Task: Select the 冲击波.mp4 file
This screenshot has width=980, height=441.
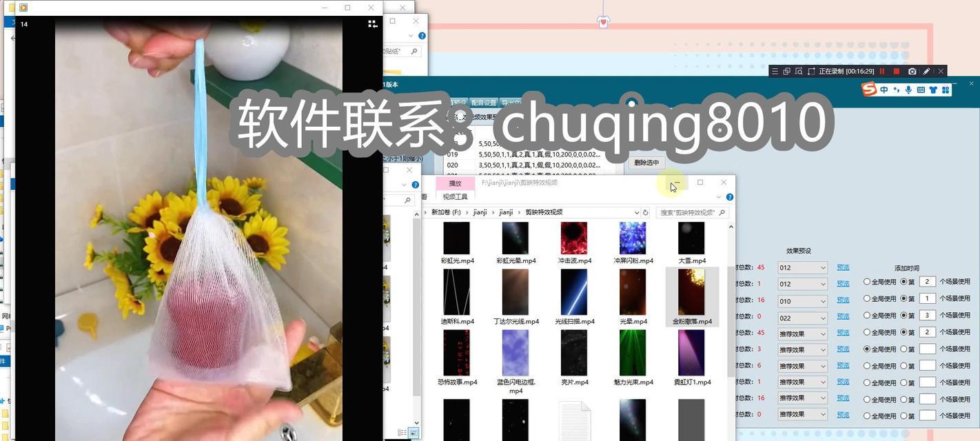Action: point(574,243)
